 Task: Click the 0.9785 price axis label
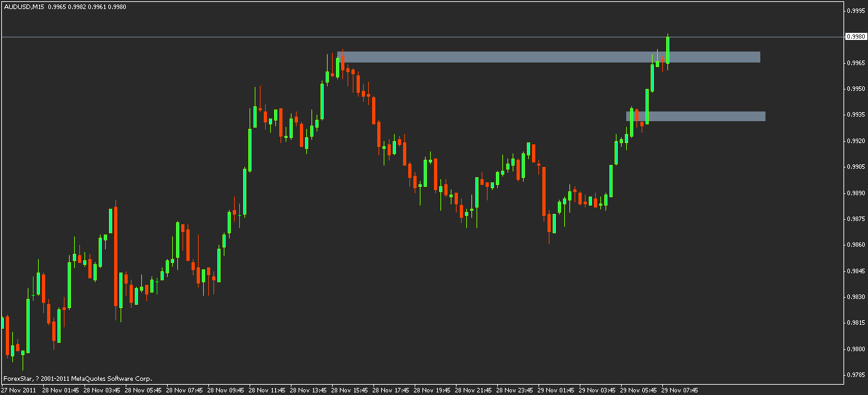tap(855, 374)
